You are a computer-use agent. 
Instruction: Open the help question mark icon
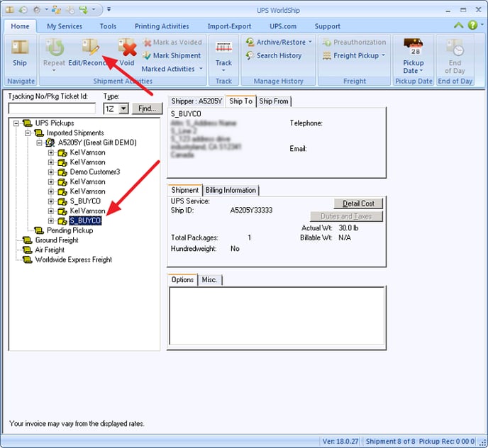point(472,26)
